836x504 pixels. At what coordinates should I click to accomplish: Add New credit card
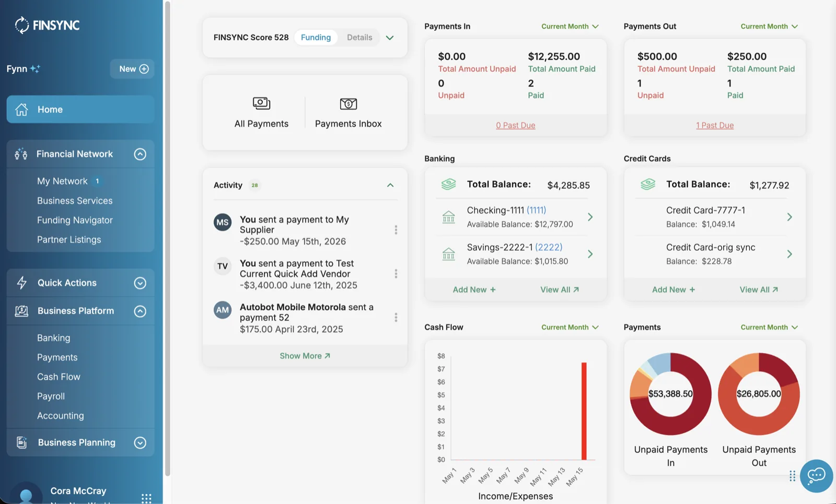click(x=674, y=289)
